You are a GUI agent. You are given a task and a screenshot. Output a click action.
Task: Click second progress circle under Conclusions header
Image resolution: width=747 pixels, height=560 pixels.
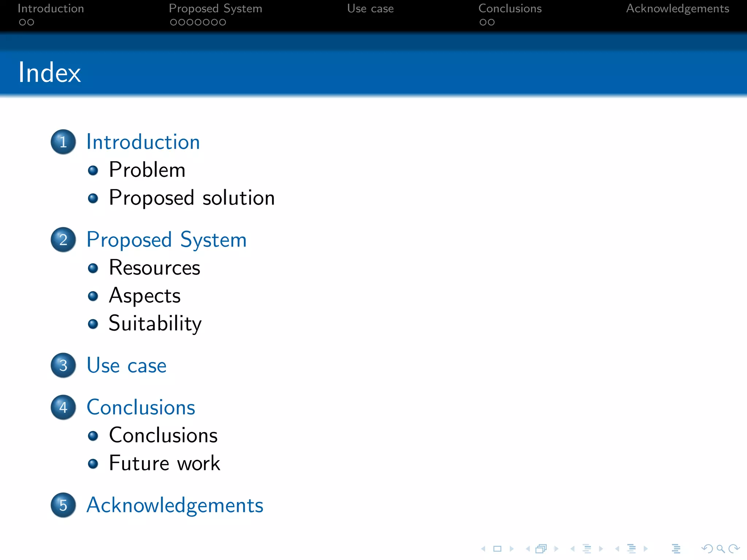pos(491,22)
